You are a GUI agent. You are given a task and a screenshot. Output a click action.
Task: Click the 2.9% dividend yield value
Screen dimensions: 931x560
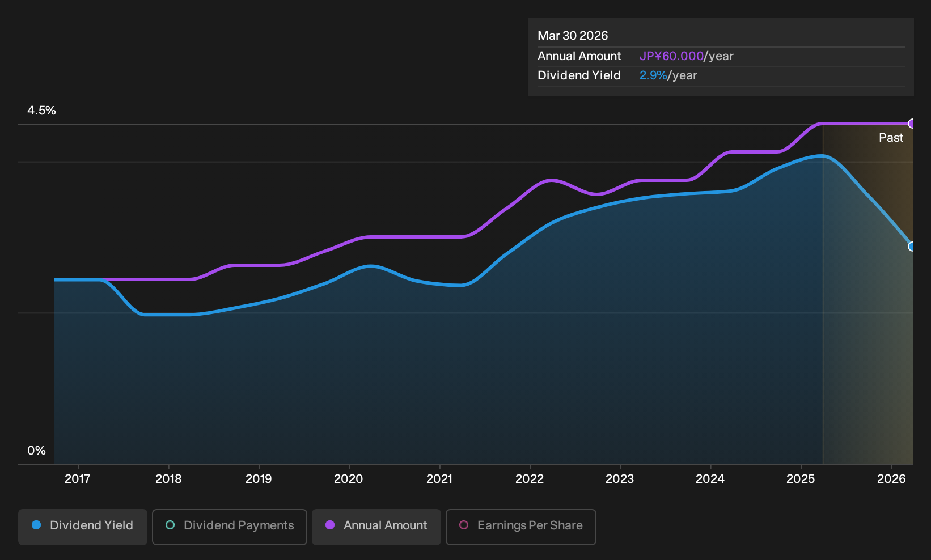click(x=653, y=75)
